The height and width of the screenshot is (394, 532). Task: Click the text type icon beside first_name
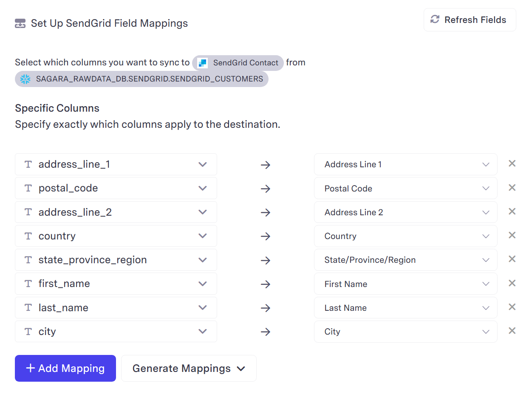coord(28,284)
